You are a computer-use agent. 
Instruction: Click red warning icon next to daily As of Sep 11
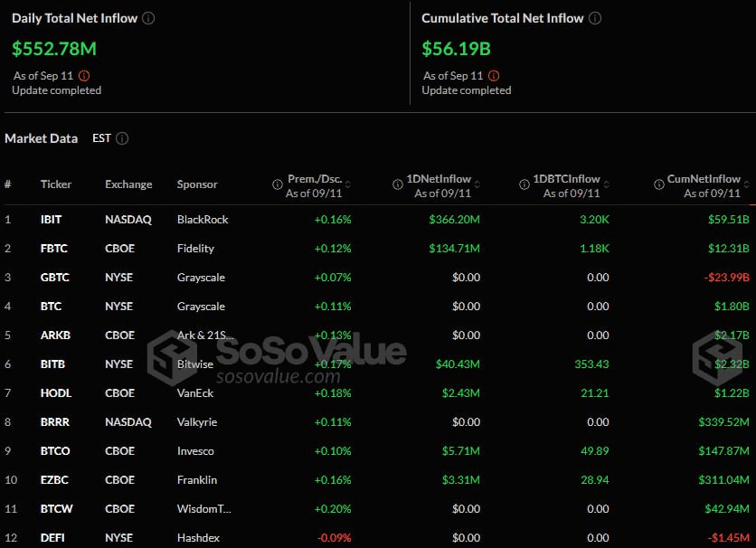(84, 76)
